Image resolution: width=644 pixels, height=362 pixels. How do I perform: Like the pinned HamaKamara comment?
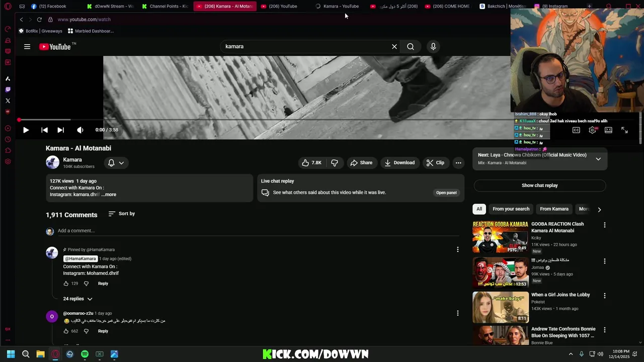tap(66, 284)
